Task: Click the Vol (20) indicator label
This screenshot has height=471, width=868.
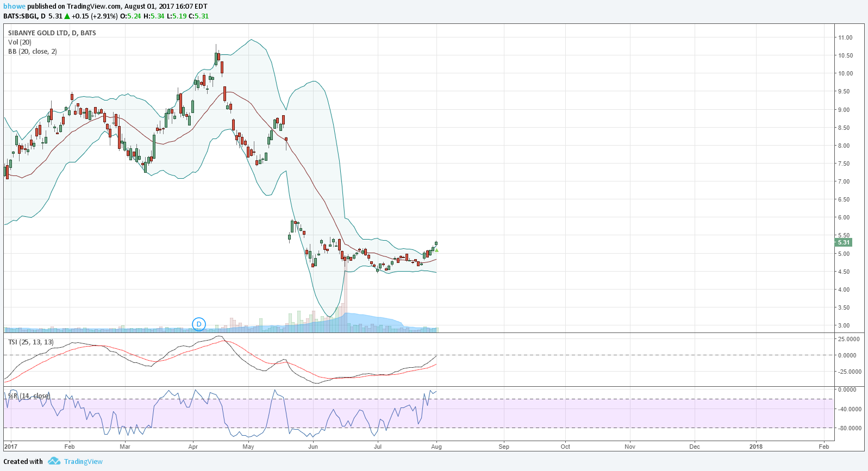Action: [x=20, y=42]
